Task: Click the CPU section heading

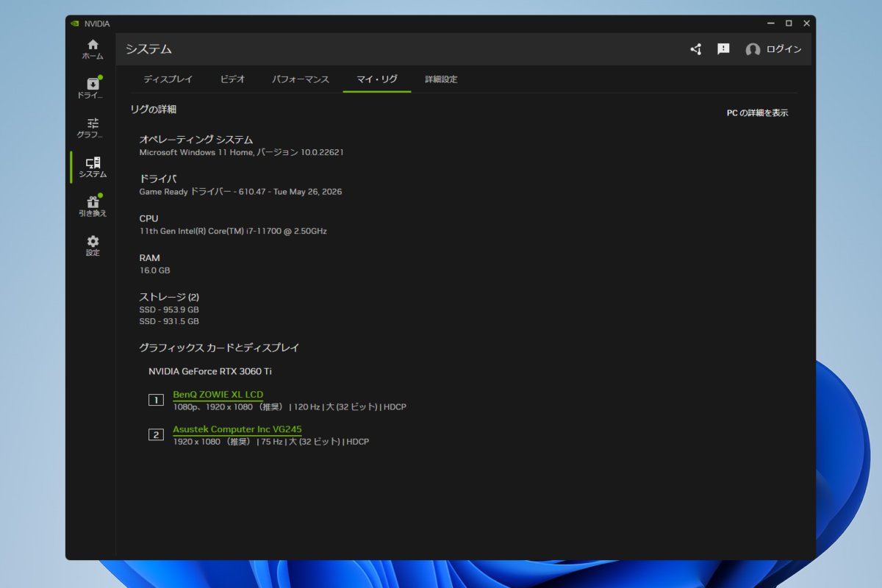Action: coord(148,218)
